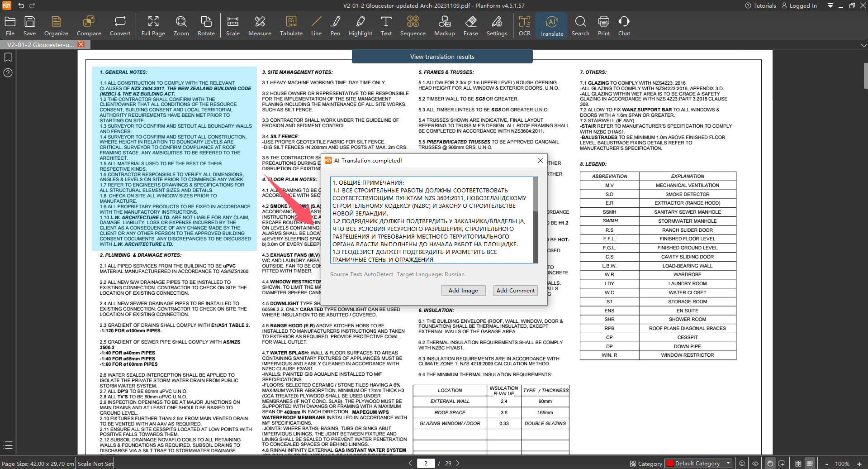Click the Redo arrow
Viewport: 868px width, 469px height.
pyautogui.click(x=32, y=5)
